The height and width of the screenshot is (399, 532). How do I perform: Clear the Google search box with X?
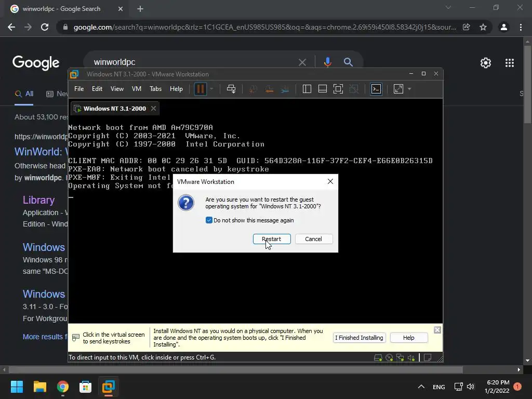(x=302, y=62)
